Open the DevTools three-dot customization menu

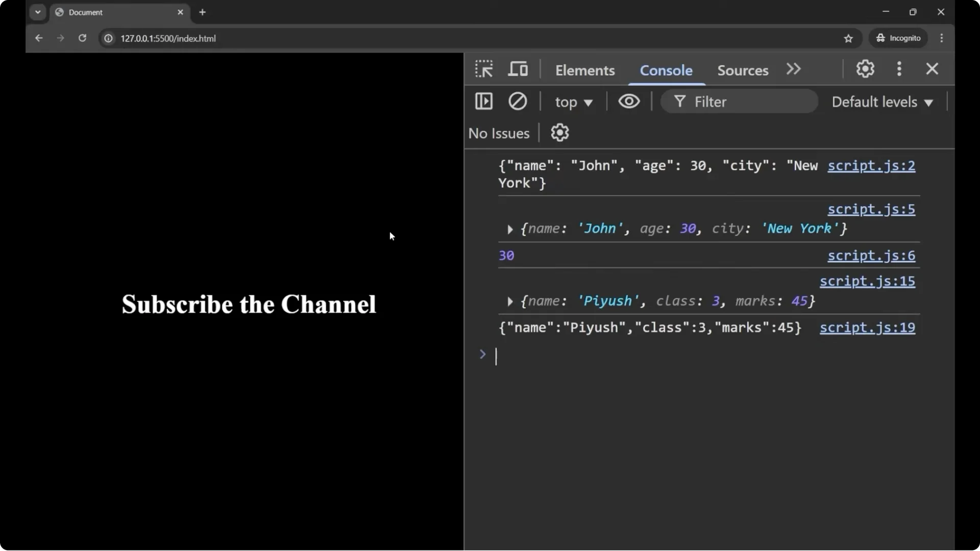point(899,68)
